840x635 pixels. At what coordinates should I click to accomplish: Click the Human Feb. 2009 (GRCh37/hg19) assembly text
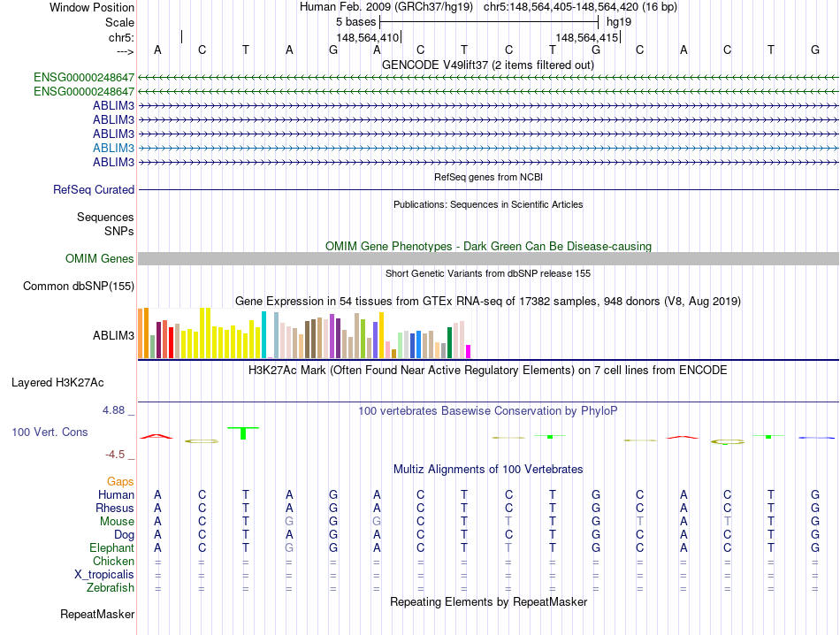point(386,7)
